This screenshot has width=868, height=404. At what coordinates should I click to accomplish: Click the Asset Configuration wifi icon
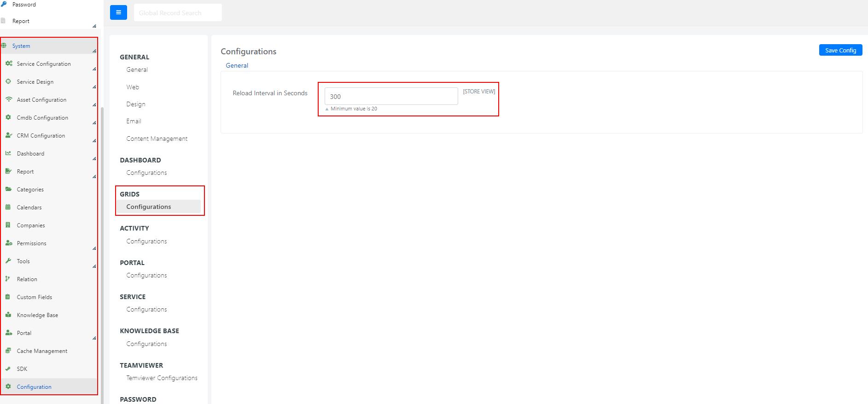tap(9, 99)
